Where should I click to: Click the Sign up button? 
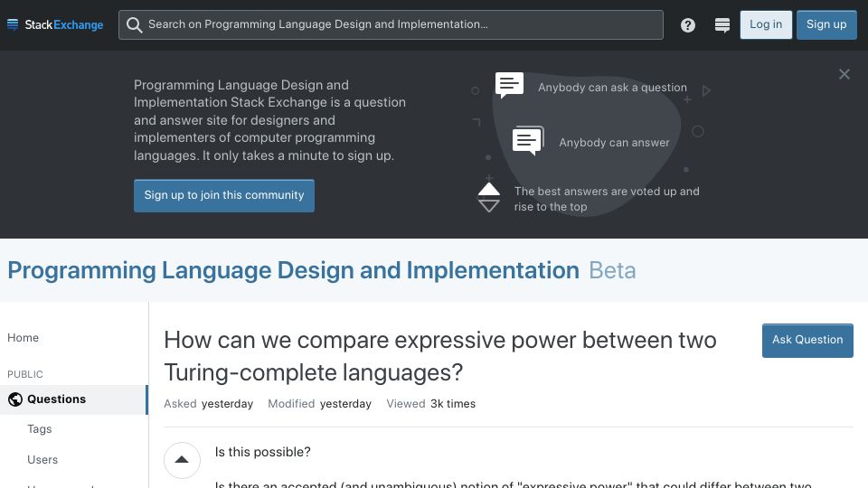click(x=826, y=25)
